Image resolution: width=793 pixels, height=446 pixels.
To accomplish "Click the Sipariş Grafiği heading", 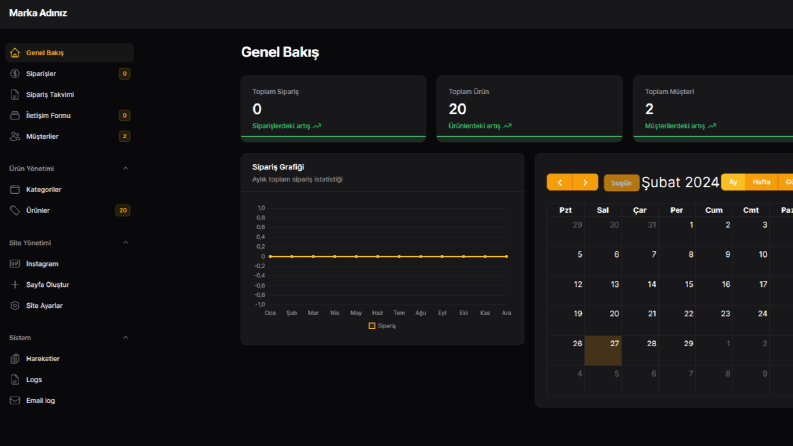I will pyautogui.click(x=278, y=167).
